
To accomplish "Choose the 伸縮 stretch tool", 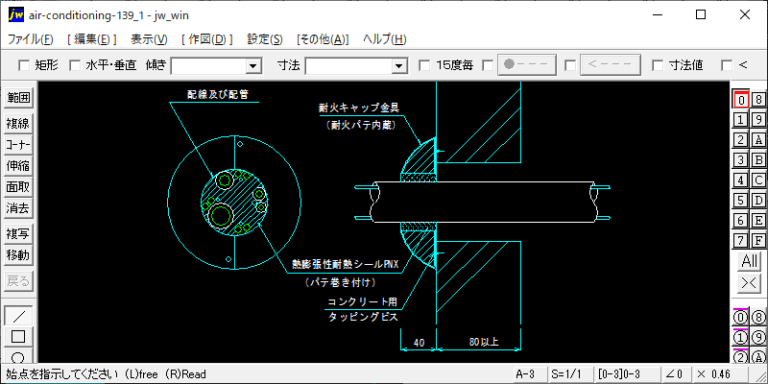I will [18, 166].
